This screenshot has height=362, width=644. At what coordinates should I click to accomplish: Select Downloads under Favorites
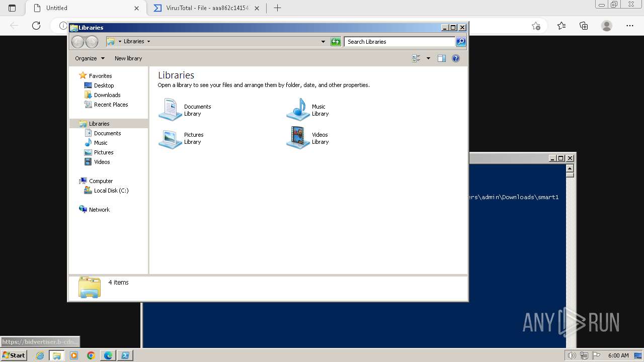pyautogui.click(x=107, y=95)
